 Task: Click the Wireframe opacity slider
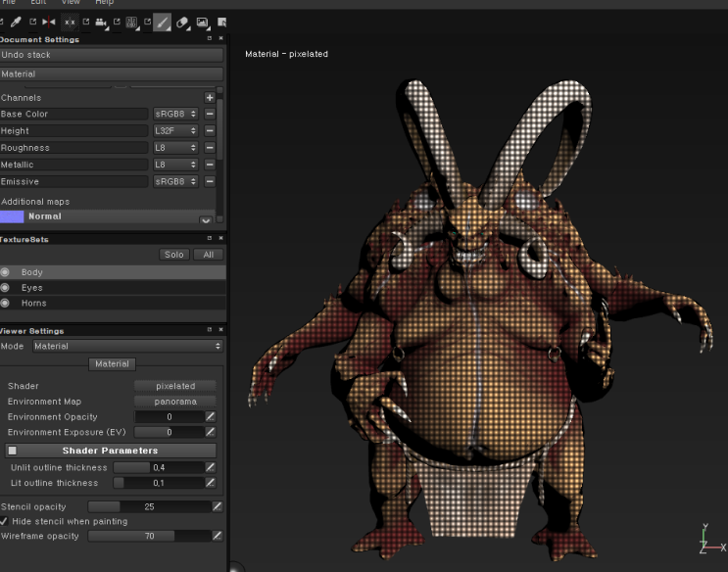pyautogui.click(x=149, y=536)
